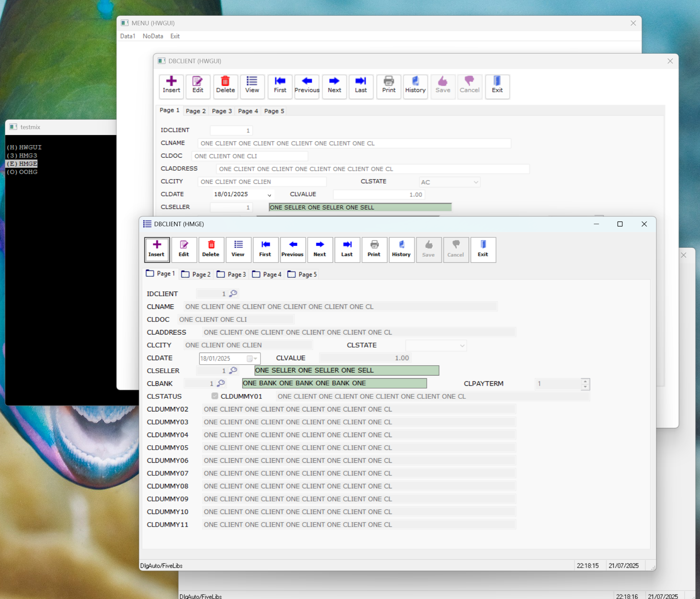Click the CLNAME field in HWGUI form

[354, 143]
